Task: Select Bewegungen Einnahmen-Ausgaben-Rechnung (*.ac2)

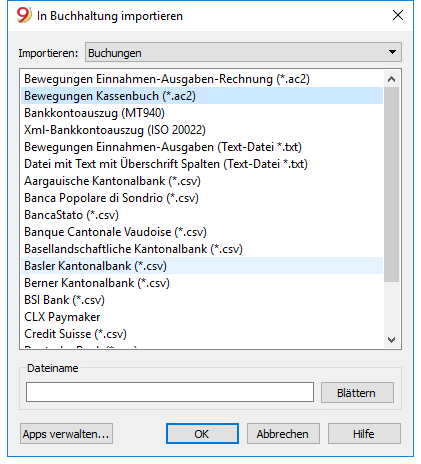Action: 202,79
